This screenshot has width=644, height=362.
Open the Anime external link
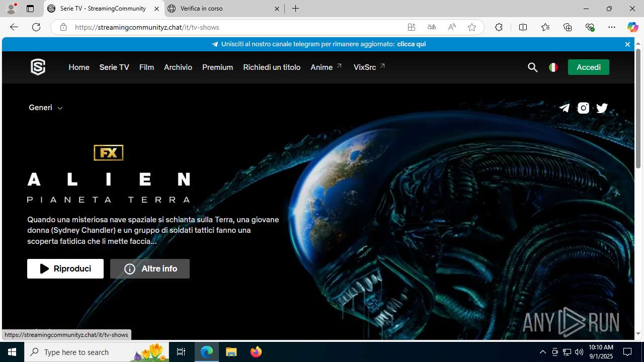pos(326,67)
